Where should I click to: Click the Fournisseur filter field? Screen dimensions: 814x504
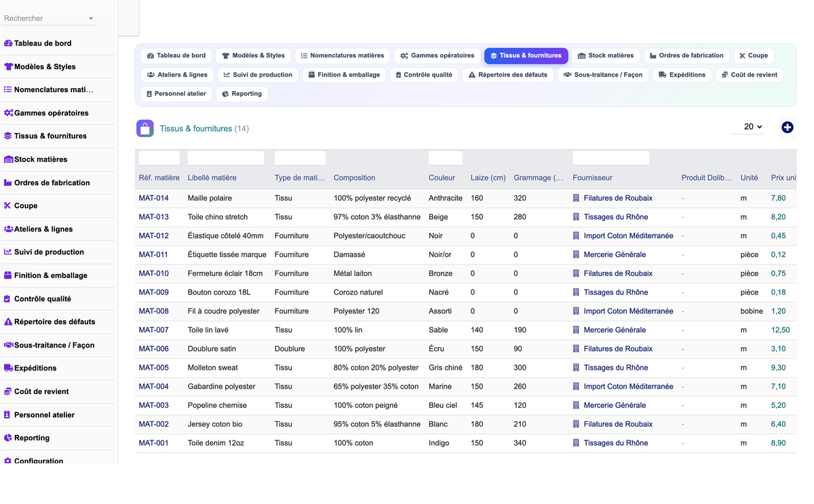coord(610,158)
